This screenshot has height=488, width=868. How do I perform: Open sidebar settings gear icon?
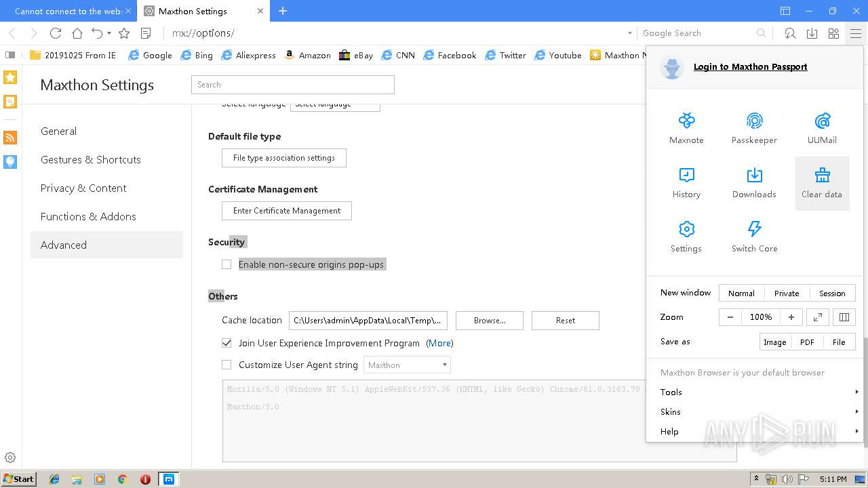point(10,457)
